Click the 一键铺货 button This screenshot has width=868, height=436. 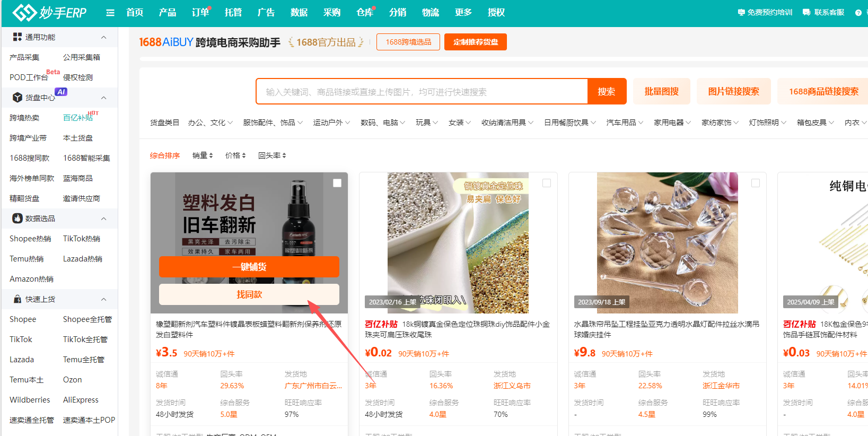coord(249,267)
